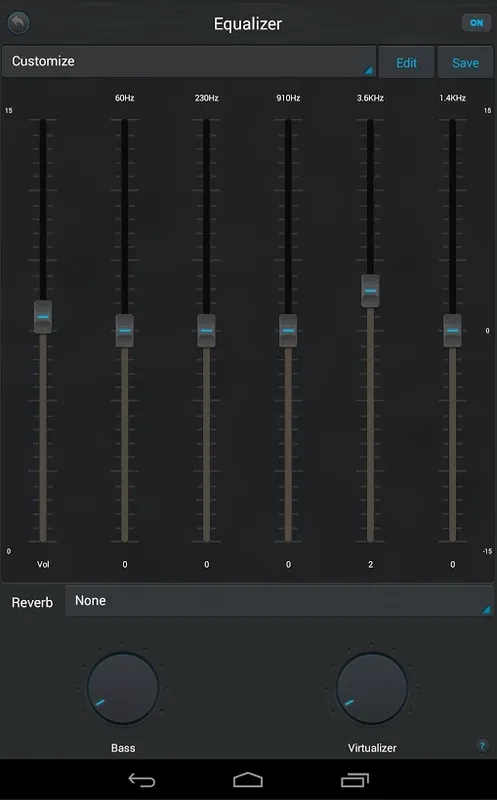497x800 pixels.
Task: Click the help question mark icon
Action: coord(482,745)
